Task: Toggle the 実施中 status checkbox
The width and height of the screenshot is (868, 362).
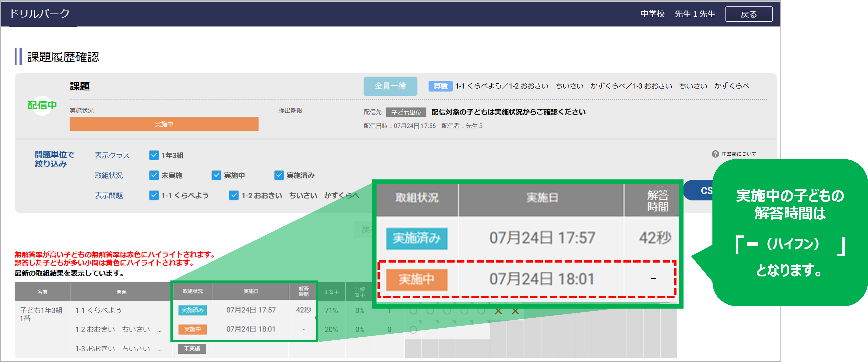Action: tap(216, 175)
